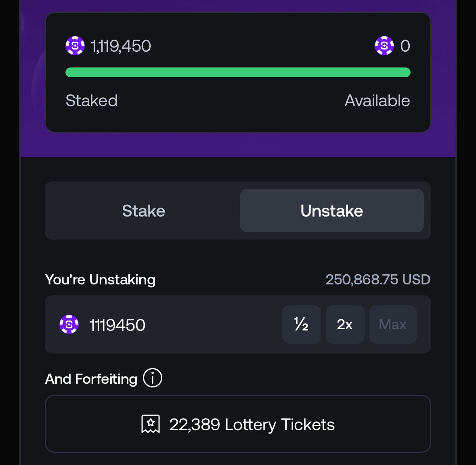Click the Max amount button
This screenshot has width=476, height=465.
tap(393, 324)
